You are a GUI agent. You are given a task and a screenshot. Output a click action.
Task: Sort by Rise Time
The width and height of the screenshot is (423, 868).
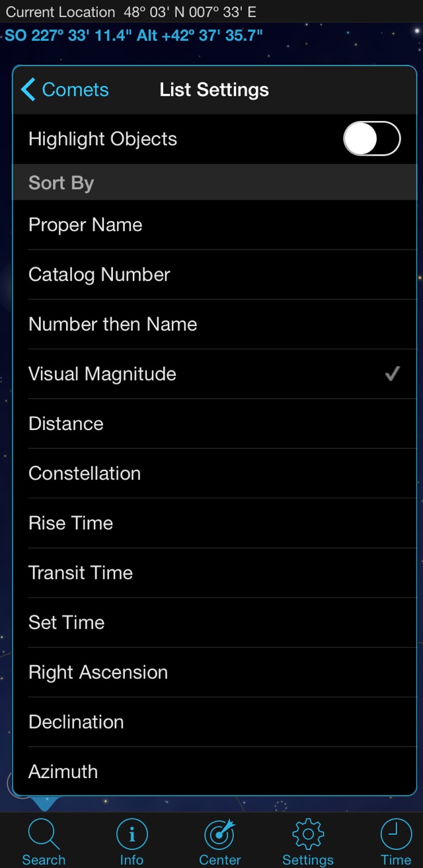click(71, 523)
